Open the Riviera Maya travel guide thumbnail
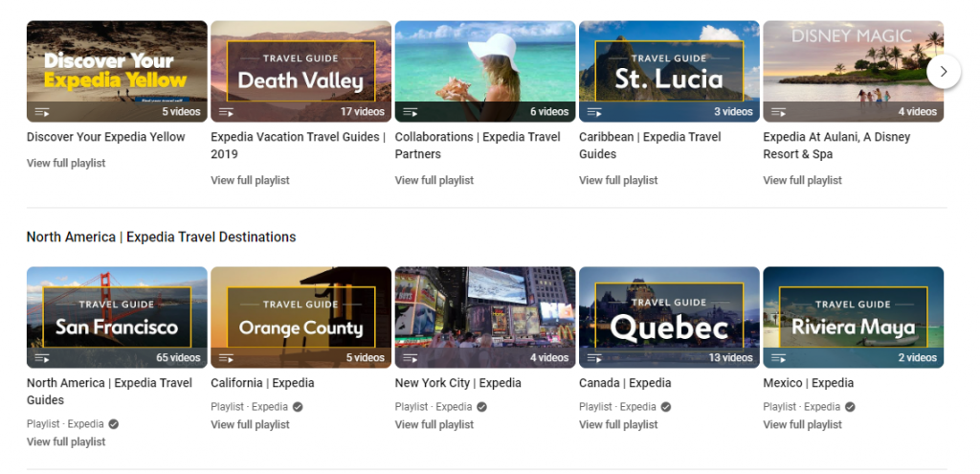980x474 pixels. (x=853, y=317)
